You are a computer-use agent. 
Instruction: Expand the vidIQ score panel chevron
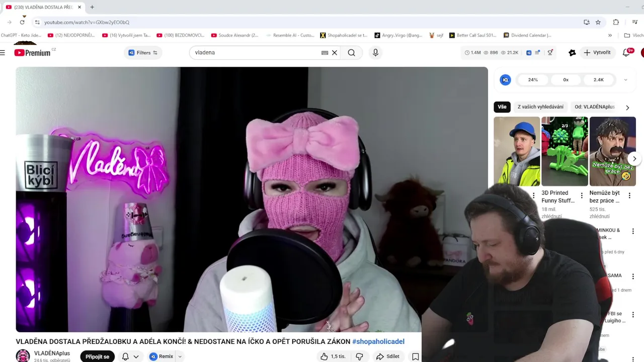625,79
